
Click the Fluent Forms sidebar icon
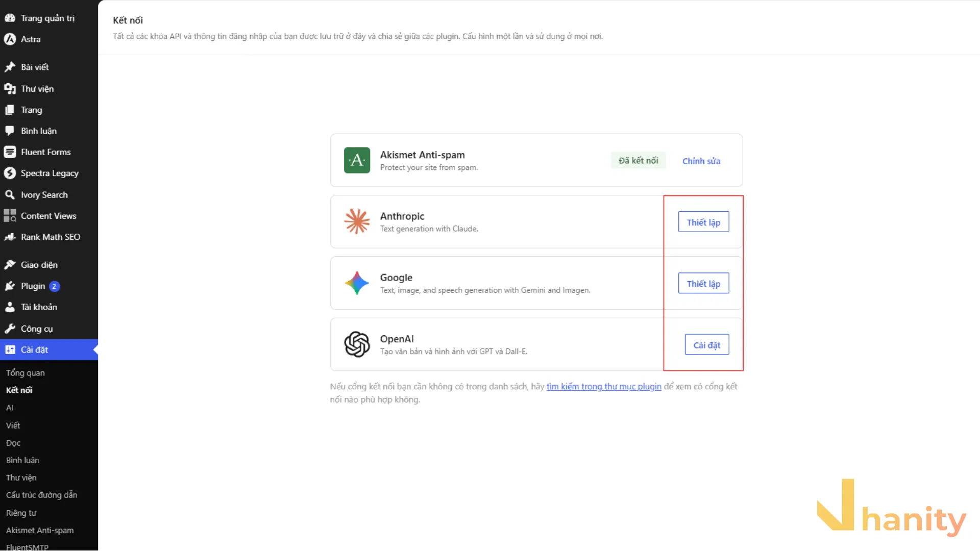point(10,152)
